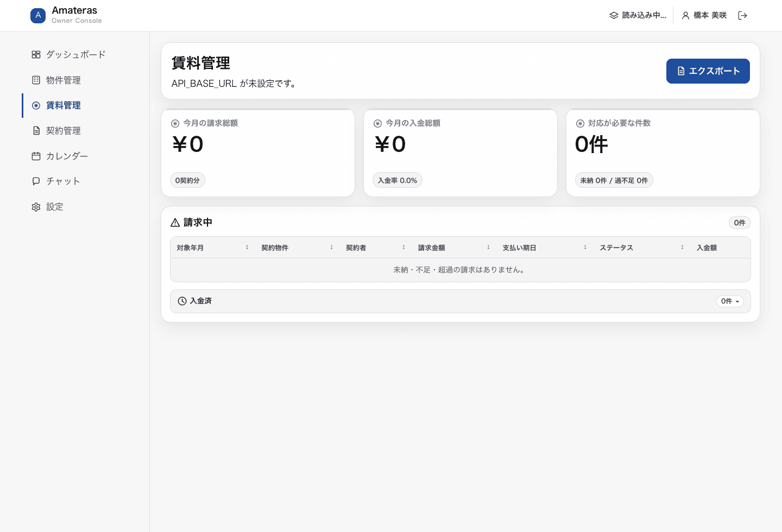The height and width of the screenshot is (532, 782).
Task: Click the yen icon on the 今月の入金総額 card
Action: (377, 123)
